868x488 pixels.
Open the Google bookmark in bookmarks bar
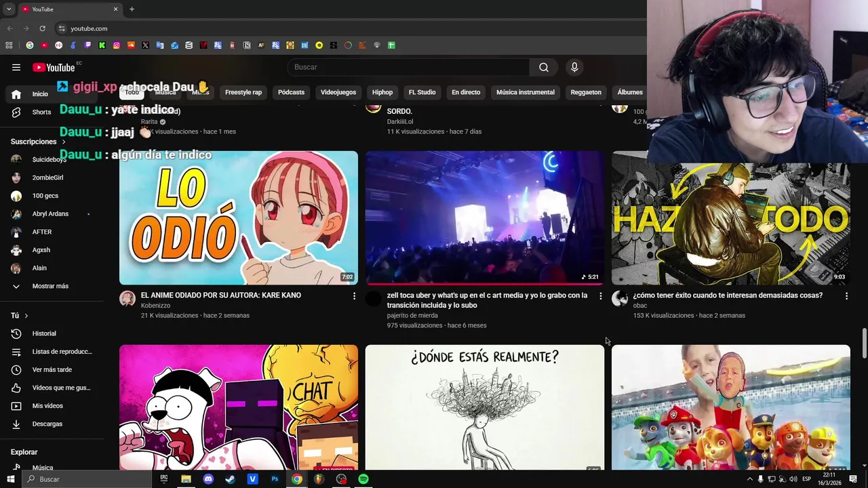(x=30, y=45)
